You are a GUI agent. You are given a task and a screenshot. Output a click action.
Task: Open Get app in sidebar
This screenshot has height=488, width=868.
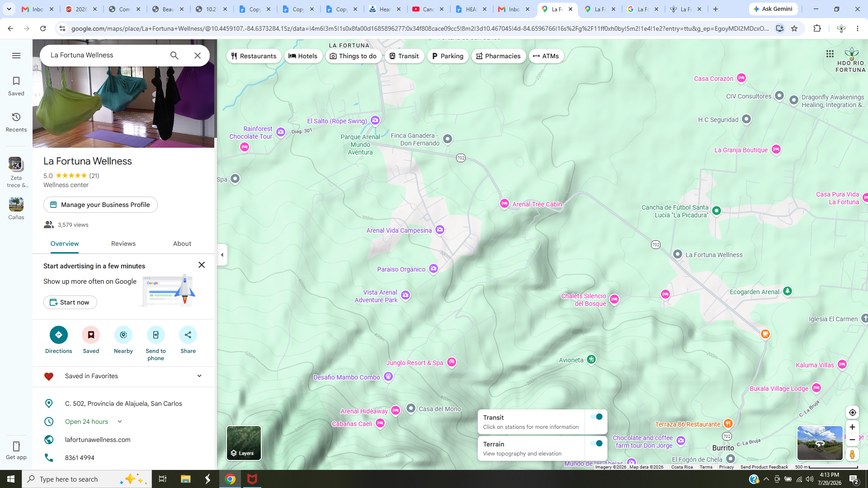[16, 450]
